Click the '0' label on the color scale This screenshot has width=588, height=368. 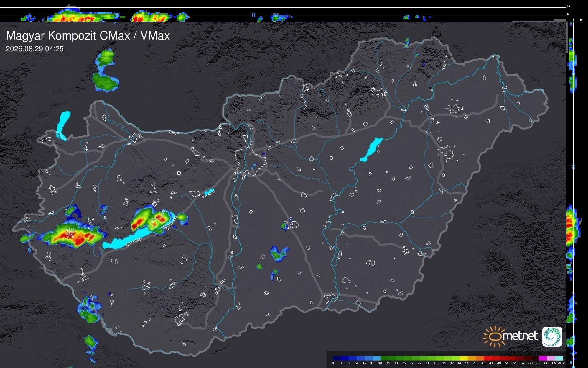(x=333, y=363)
